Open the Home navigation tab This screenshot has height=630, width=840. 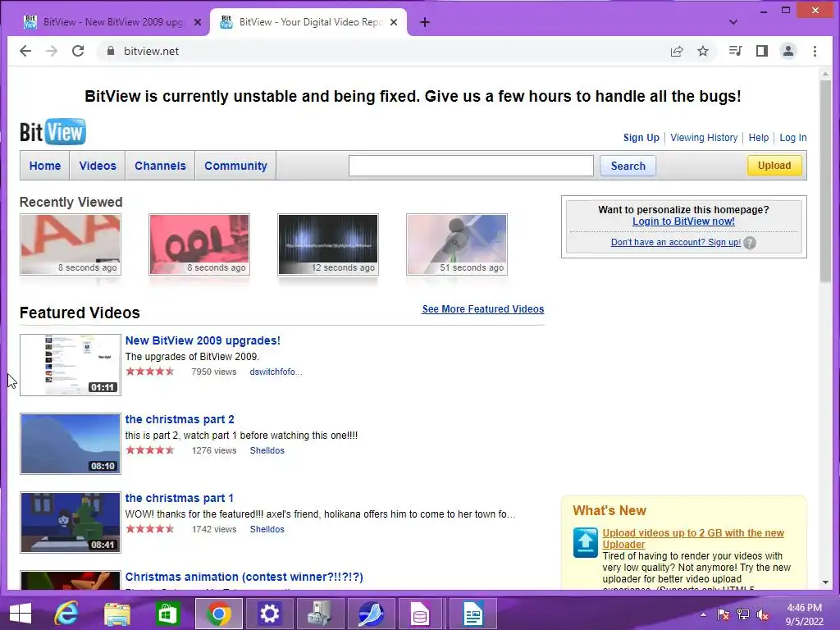45,166
